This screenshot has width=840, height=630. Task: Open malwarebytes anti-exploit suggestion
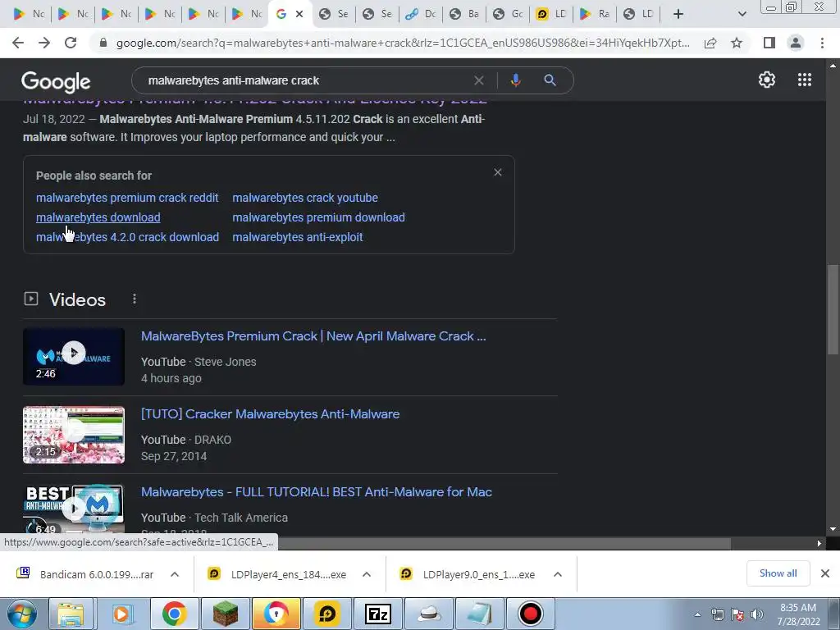(297, 237)
